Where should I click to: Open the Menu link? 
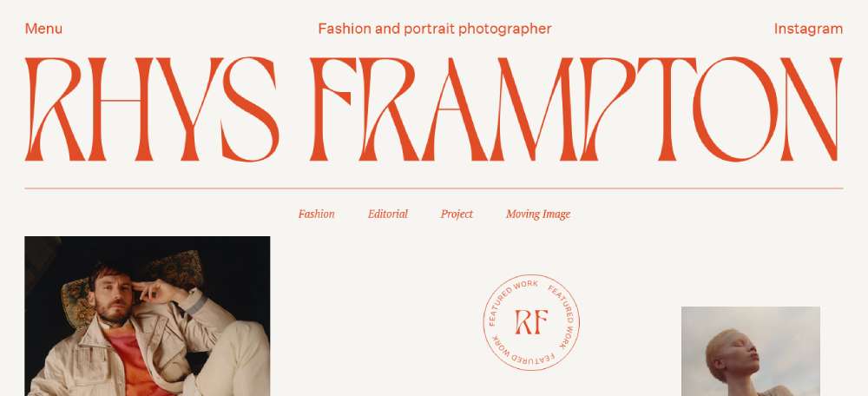pyautogui.click(x=43, y=29)
